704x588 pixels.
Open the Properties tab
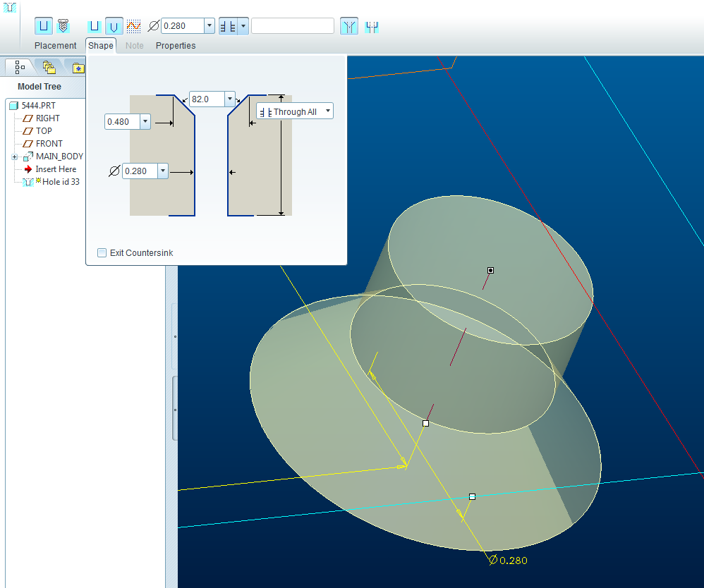click(x=176, y=45)
